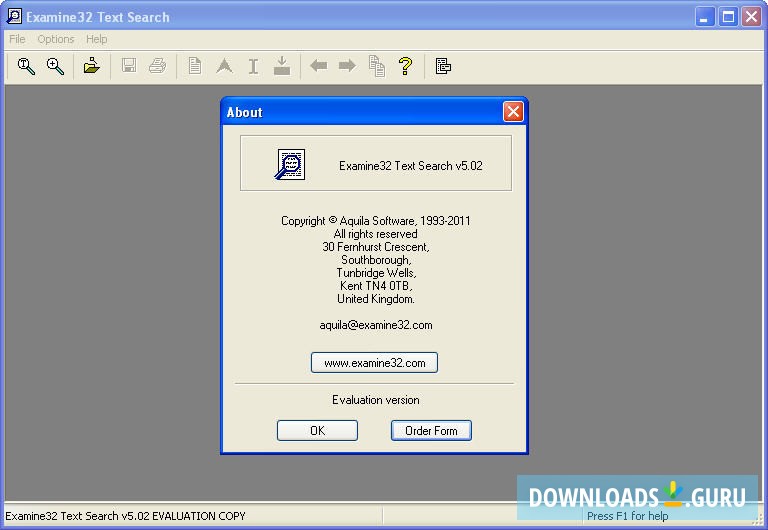This screenshot has height=530, width=768.
Task: Click the zoom-in magnifier search icon
Action: [x=55, y=66]
